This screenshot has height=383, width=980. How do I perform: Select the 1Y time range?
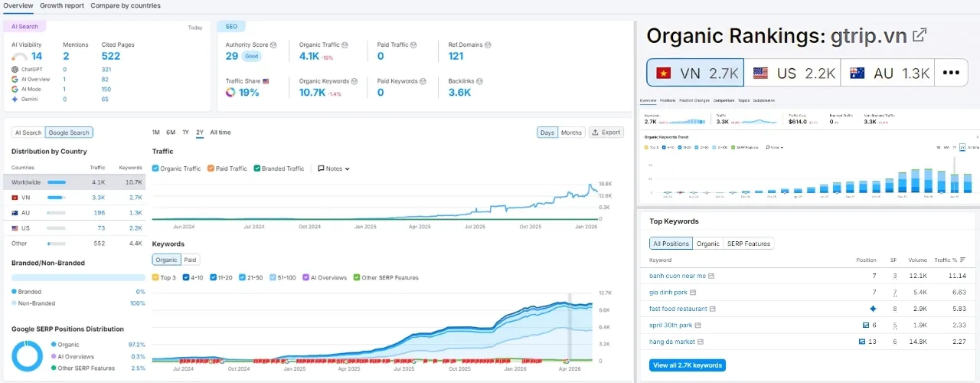185,133
